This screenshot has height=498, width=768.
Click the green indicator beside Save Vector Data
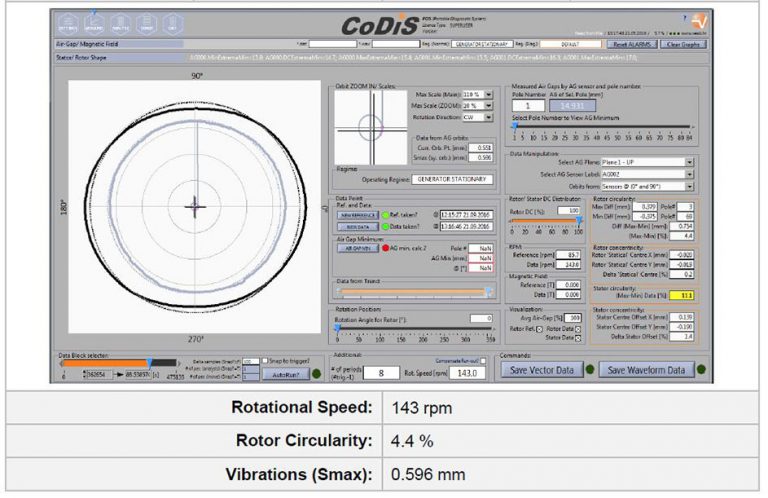coord(592,370)
